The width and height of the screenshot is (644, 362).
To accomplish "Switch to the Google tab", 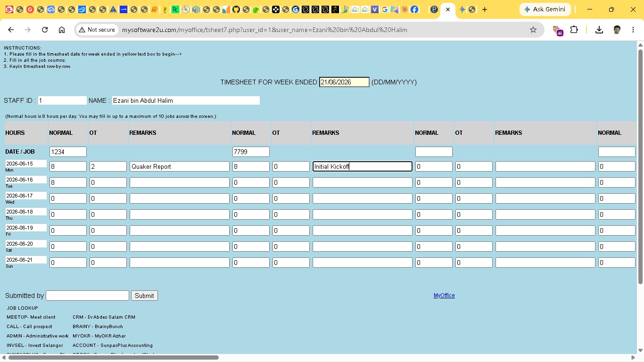I will pyautogui.click(x=385, y=9).
